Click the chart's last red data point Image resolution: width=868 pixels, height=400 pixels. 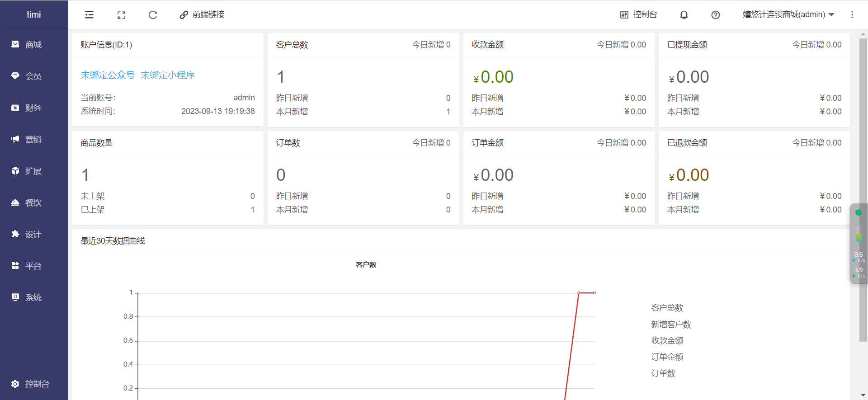594,293
